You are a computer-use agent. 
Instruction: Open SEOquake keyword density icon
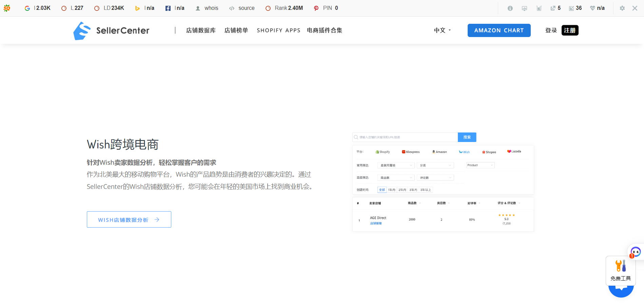539,8
